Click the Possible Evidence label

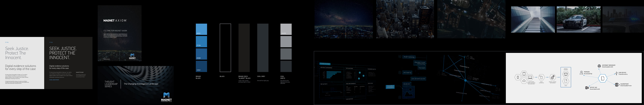[x=390, y=87]
